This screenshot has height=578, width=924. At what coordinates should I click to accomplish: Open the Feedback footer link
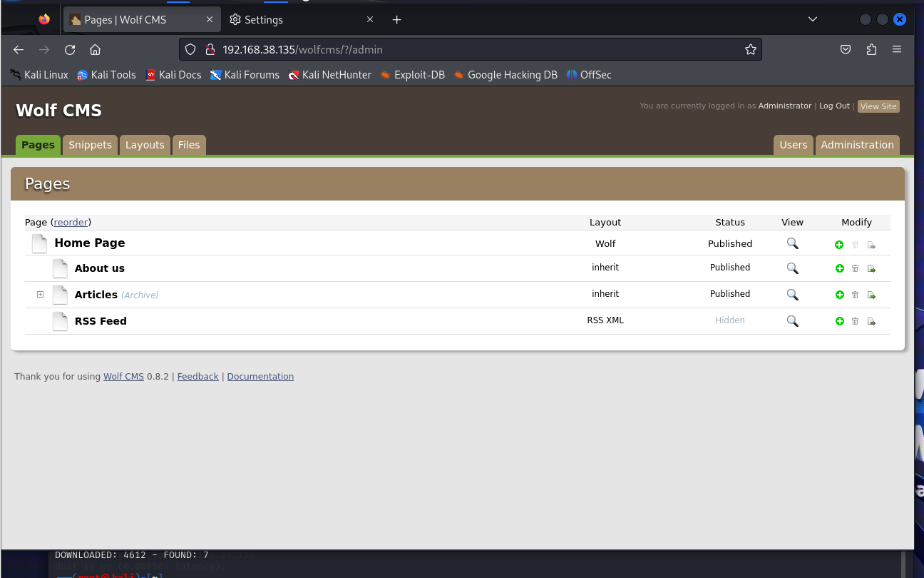(x=197, y=377)
